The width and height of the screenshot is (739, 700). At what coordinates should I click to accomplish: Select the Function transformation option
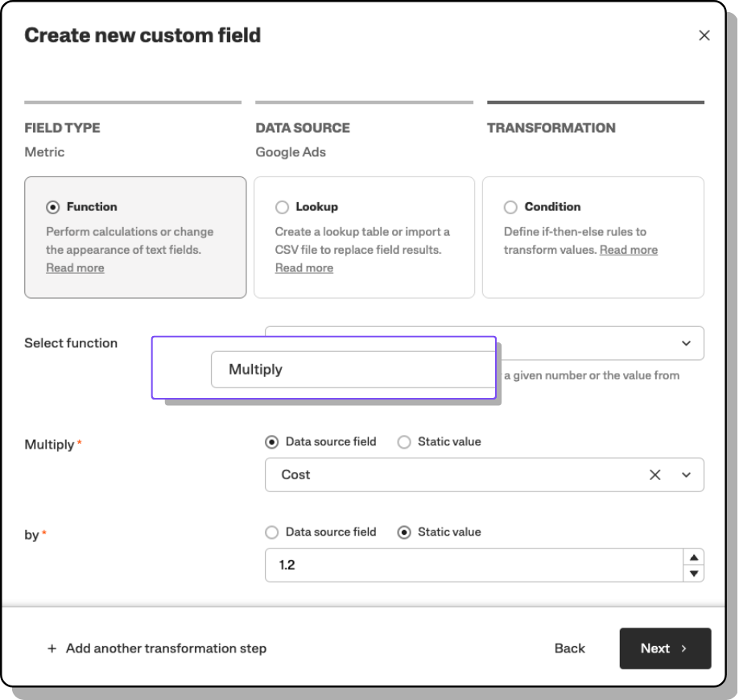[x=54, y=207]
